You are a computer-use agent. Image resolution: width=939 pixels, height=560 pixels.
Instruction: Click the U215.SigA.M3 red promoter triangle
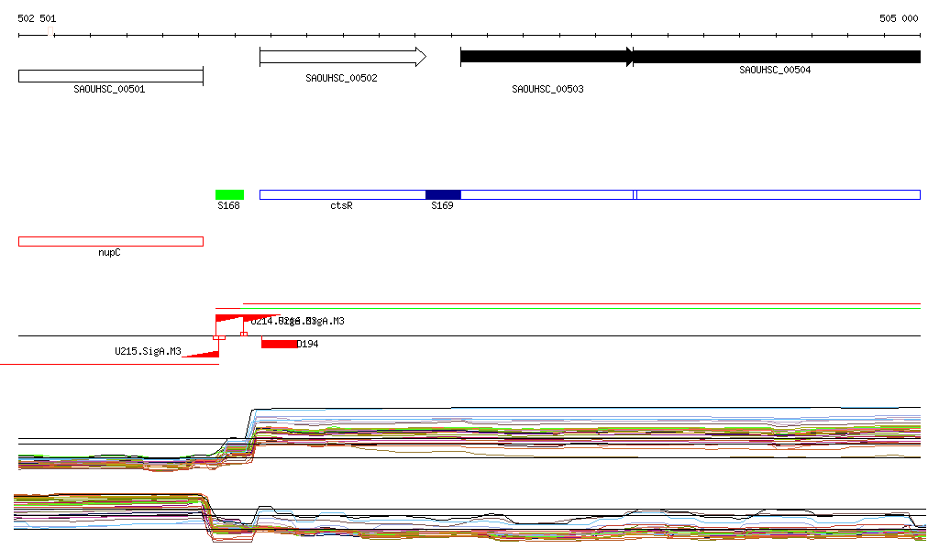point(207,352)
